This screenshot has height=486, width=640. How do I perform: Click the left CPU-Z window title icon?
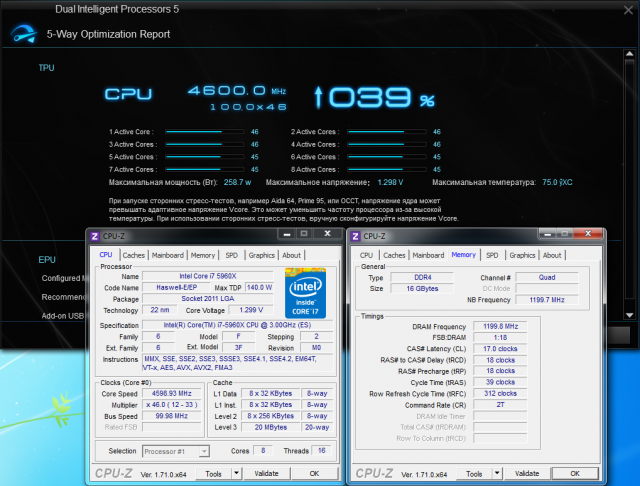click(95, 236)
